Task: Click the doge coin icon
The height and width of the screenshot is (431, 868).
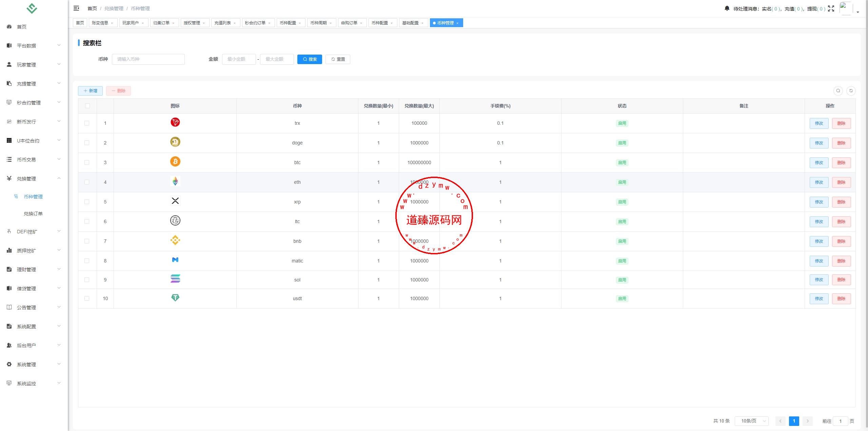Action: pyautogui.click(x=175, y=142)
